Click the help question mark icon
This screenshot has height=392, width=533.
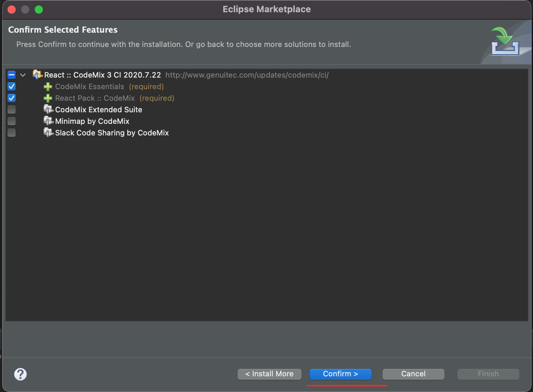20,374
